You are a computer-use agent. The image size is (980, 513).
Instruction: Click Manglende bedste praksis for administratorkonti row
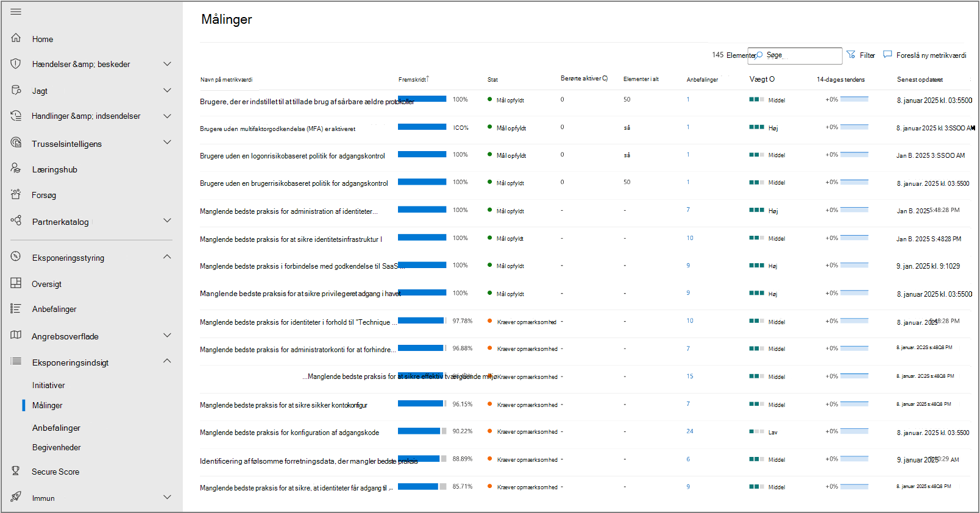tap(298, 350)
